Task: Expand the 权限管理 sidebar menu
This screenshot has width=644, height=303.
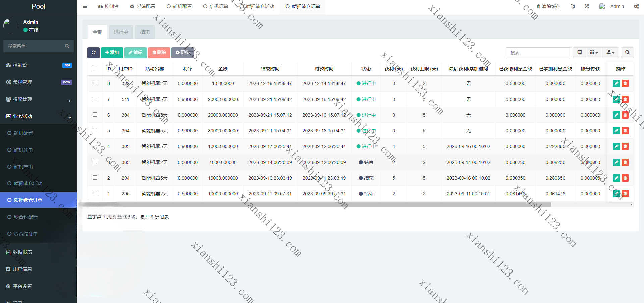Action: pos(39,99)
